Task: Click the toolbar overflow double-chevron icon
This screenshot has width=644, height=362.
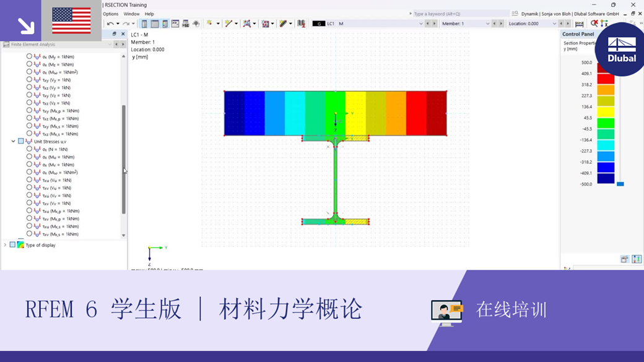Action: tap(641, 24)
